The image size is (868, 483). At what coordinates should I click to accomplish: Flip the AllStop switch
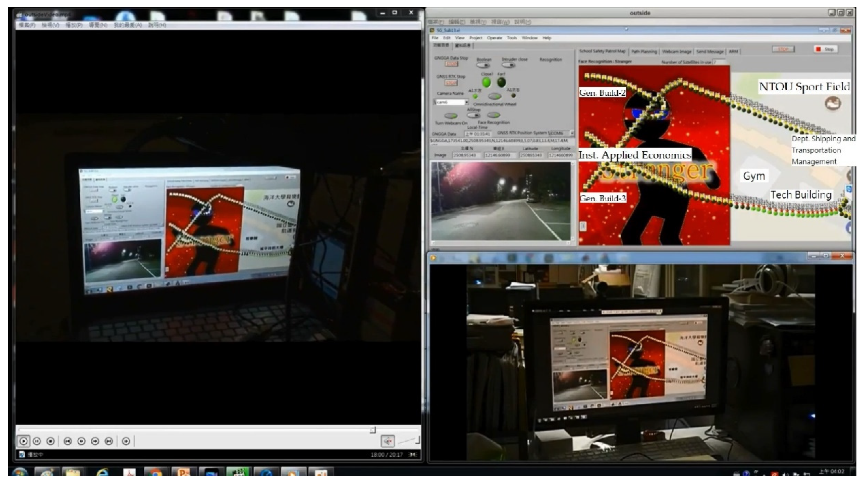coord(473,115)
